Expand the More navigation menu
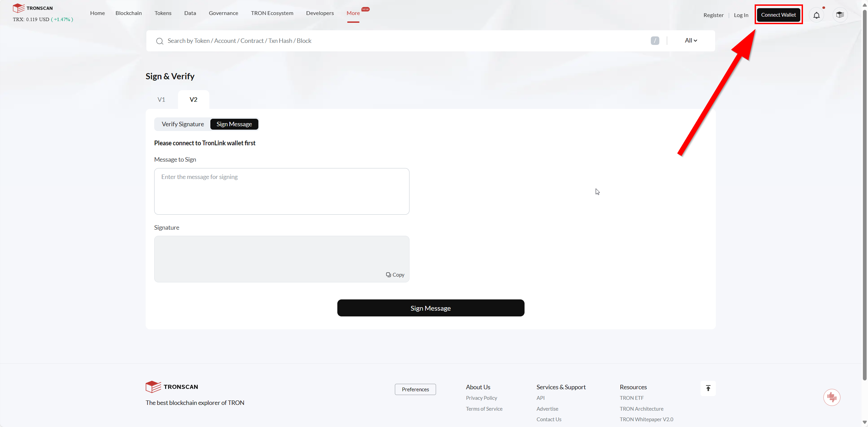 pyautogui.click(x=353, y=13)
